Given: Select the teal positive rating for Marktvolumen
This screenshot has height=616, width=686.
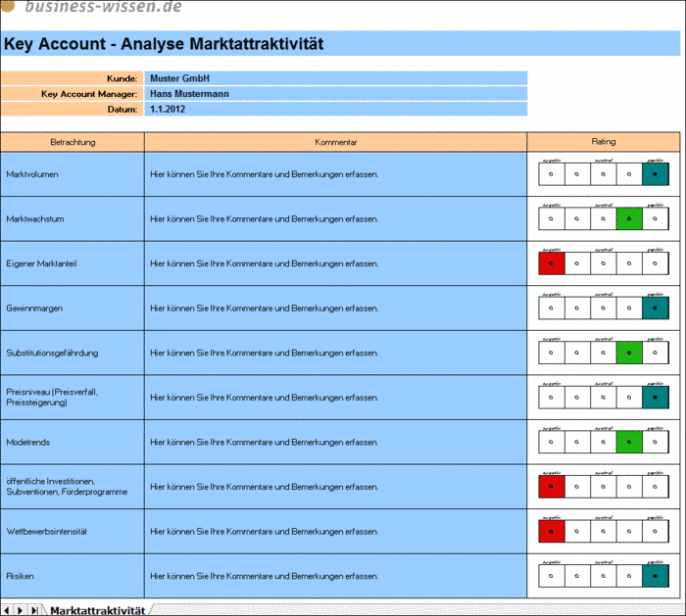Looking at the screenshot, I should (655, 174).
